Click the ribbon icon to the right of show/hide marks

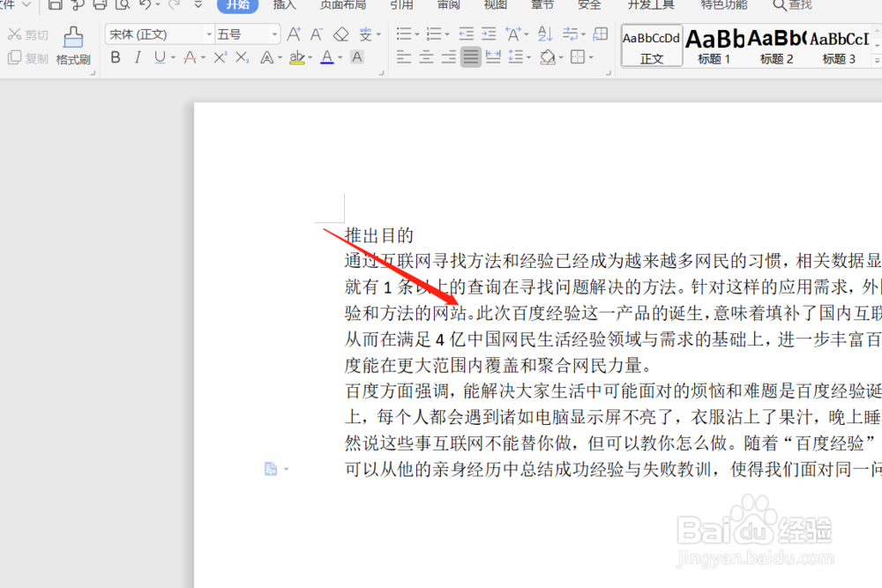(601, 34)
